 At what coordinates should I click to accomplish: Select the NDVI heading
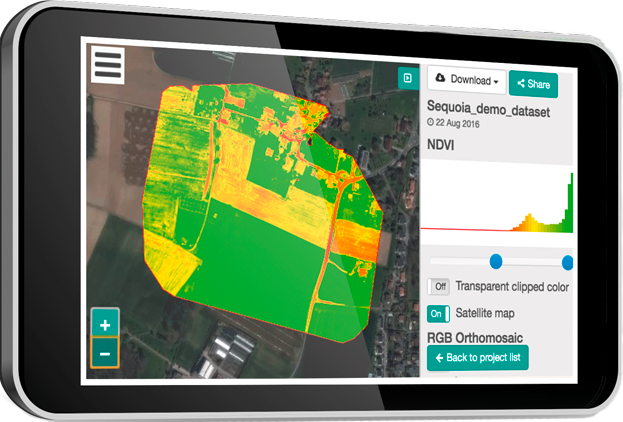point(441,145)
